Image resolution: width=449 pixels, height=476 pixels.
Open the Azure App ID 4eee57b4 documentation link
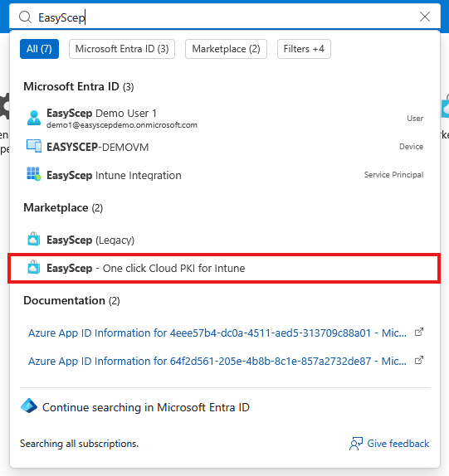click(x=217, y=333)
